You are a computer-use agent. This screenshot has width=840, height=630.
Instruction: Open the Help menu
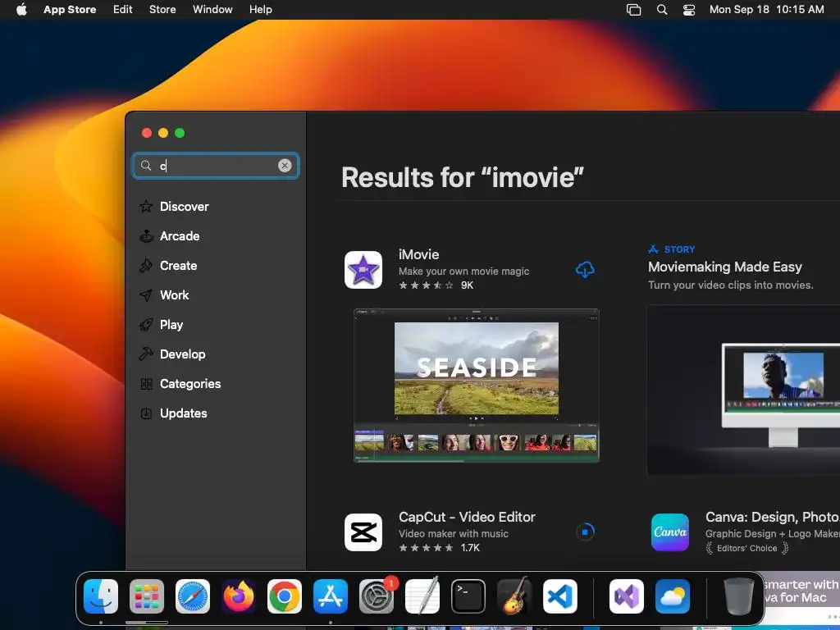click(260, 10)
